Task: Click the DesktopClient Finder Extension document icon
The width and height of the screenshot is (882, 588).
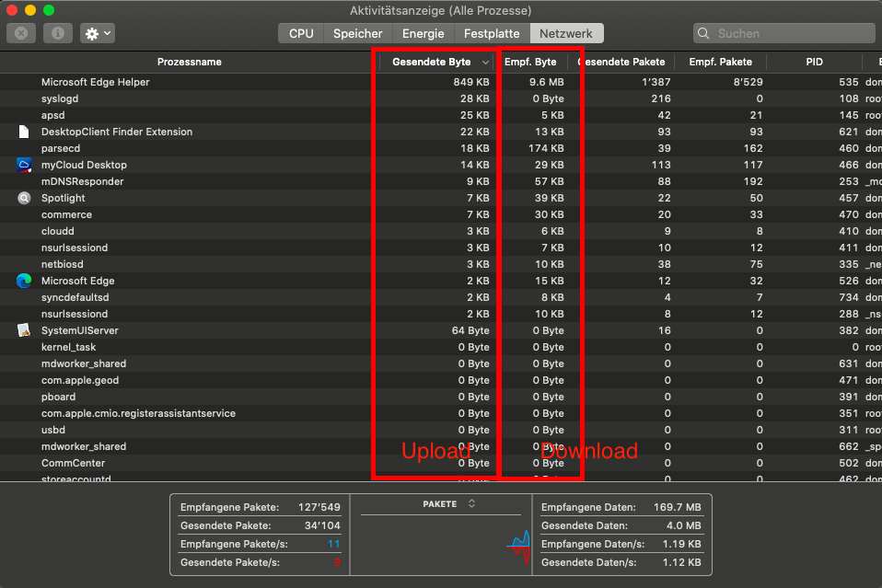Action: pyautogui.click(x=24, y=132)
